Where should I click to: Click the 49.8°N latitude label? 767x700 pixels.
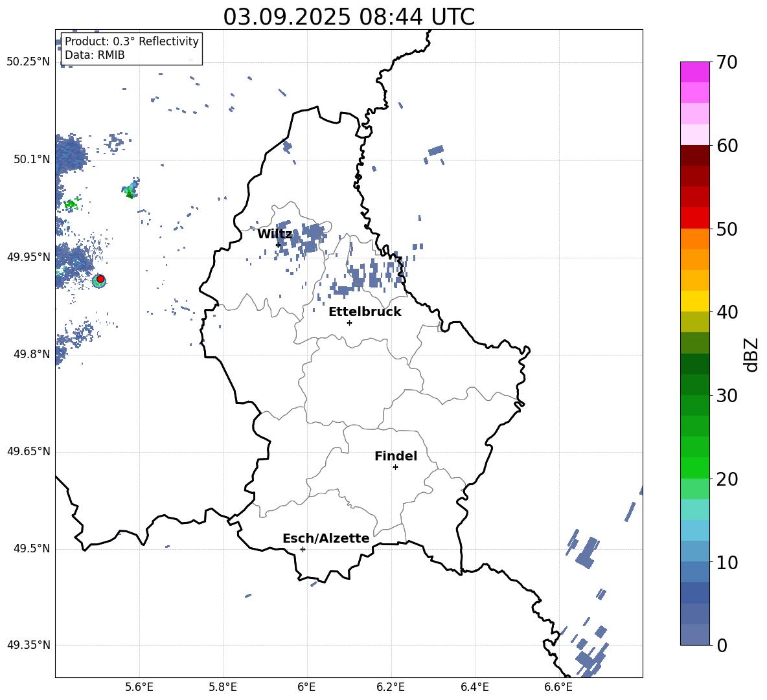(32, 354)
